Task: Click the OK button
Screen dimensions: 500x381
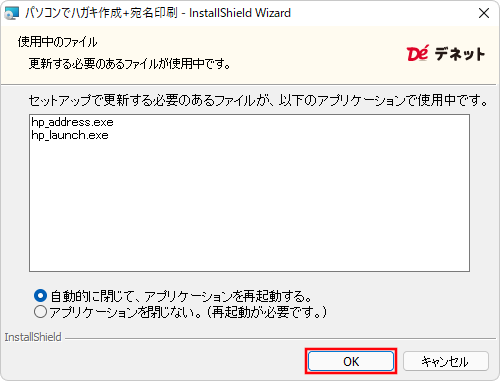Action: click(351, 361)
